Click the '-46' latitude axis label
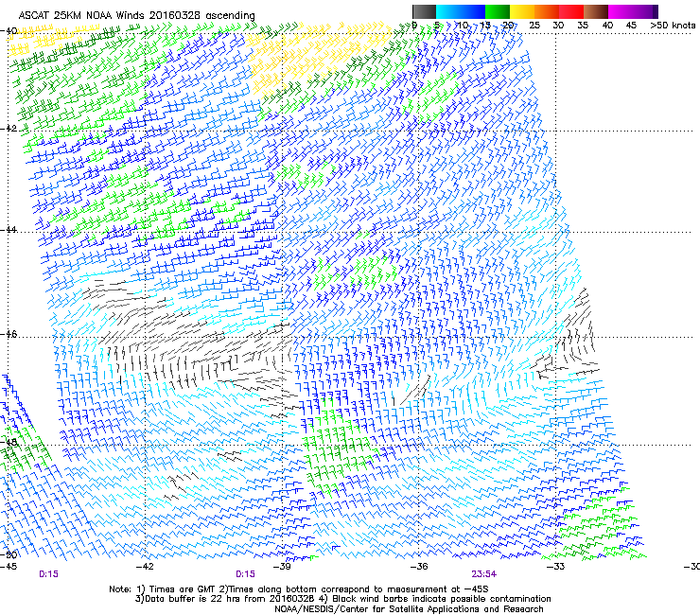The width and height of the screenshot is (700, 615). pos(9,334)
